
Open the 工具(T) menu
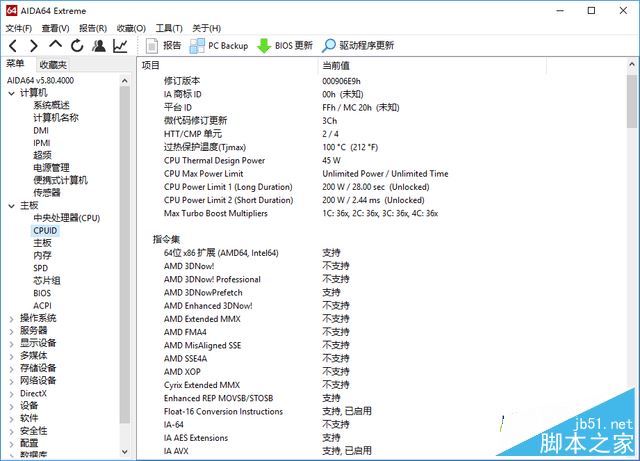tap(169, 28)
